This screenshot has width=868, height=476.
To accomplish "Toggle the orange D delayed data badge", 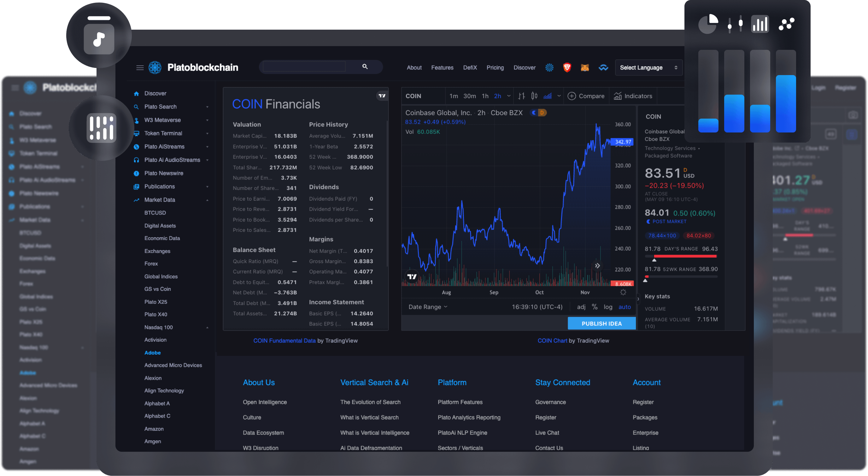I will click(542, 113).
